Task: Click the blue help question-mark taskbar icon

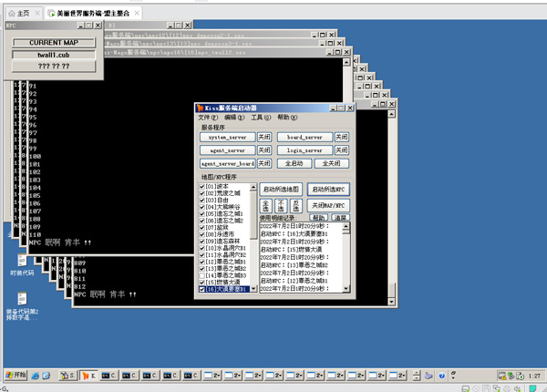Action: click(441, 376)
